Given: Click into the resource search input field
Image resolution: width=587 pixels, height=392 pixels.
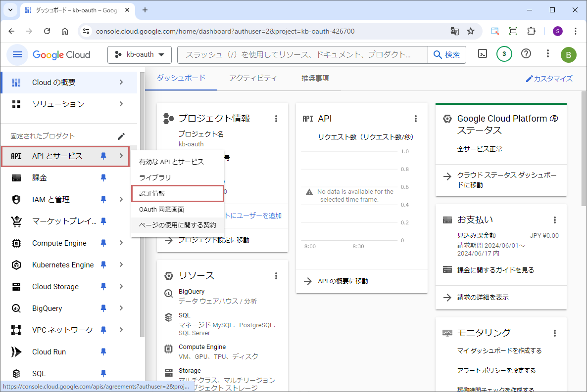Looking at the screenshot, I should [302, 55].
